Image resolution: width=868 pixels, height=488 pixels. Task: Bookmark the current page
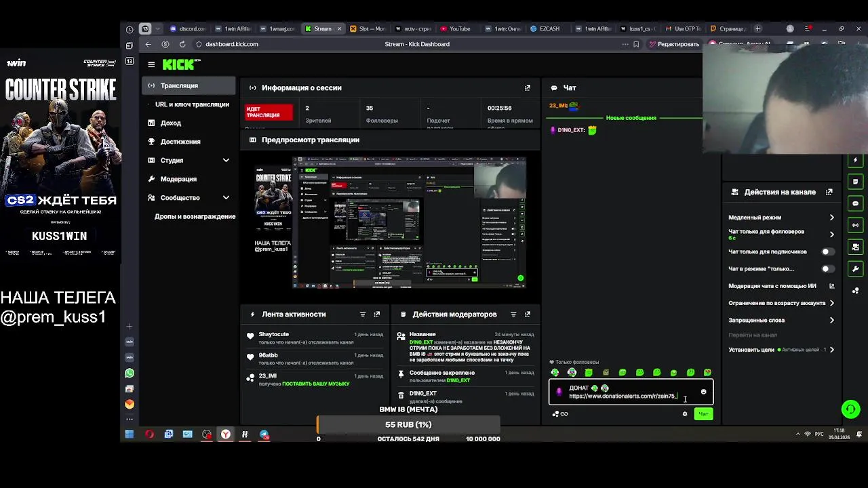pos(636,44)
